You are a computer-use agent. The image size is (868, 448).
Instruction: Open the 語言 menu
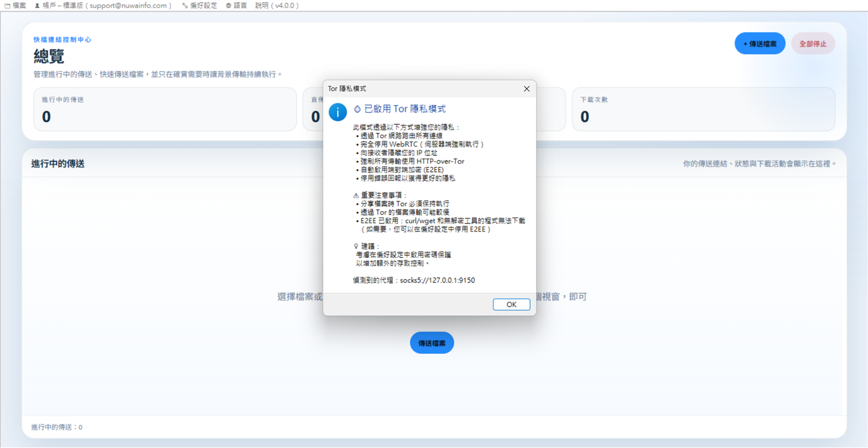pyautogui.click(x=237, y=6)
